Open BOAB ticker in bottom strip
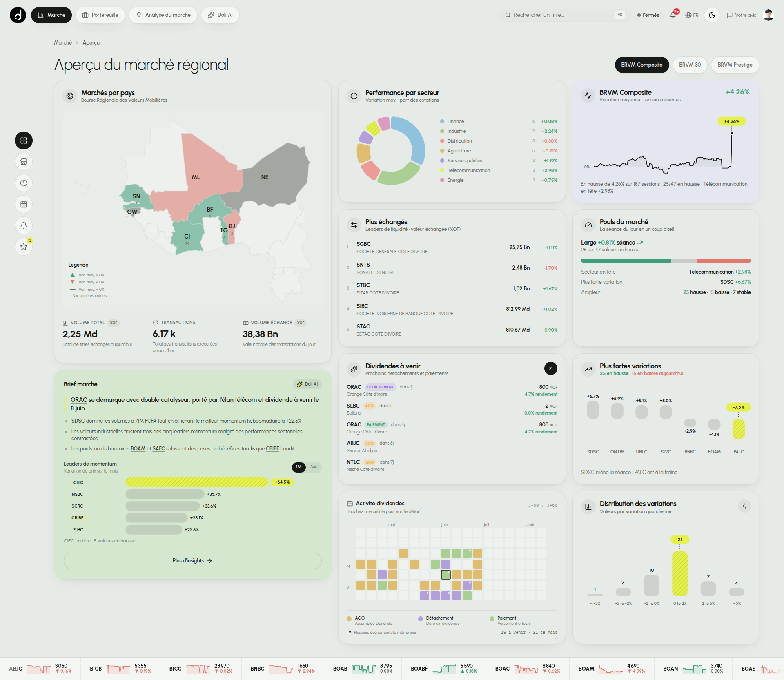The image size is (784, 680). pyautogui.click(x=363, y=669)
